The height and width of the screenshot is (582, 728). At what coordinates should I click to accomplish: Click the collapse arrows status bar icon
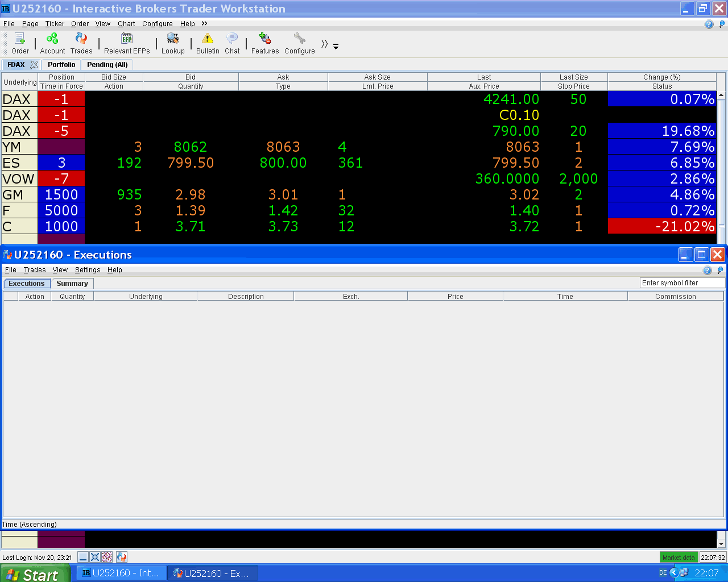coord(95,557)
